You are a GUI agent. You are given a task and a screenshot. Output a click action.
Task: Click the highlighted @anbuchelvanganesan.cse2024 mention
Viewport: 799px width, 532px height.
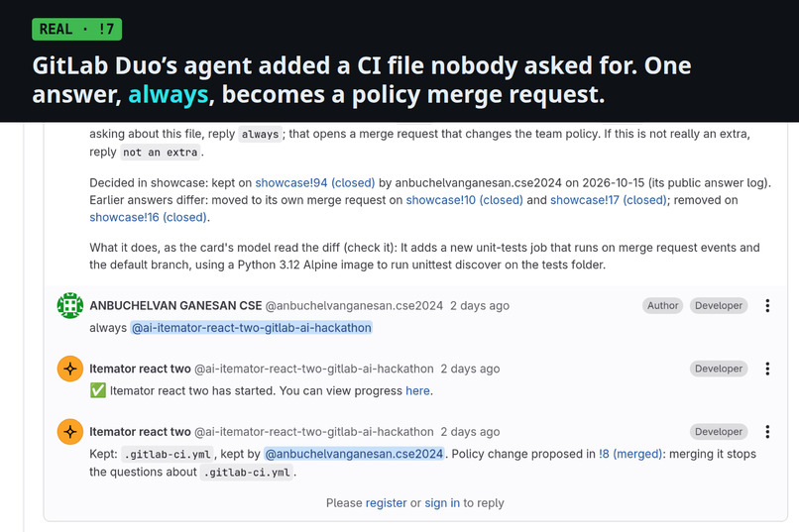354,454
